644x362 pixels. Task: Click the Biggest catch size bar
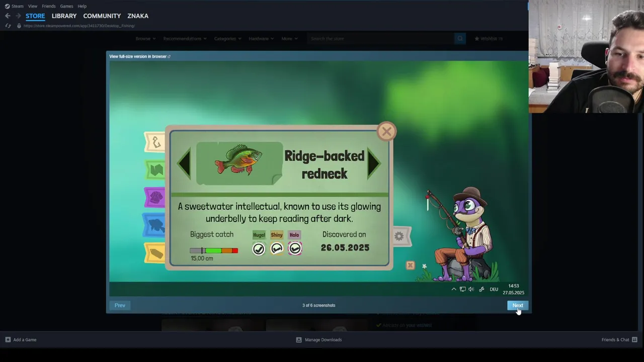tap(214, 250)
